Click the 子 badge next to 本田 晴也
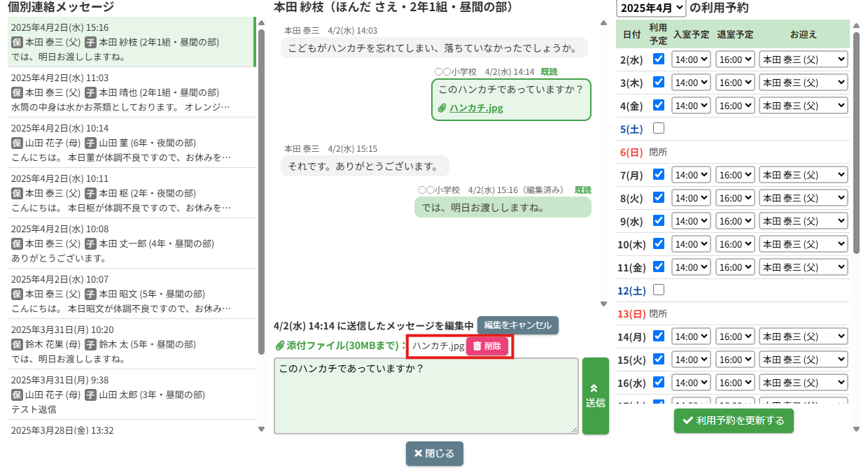Screen dimensions: 868x468 pos(90,92)
